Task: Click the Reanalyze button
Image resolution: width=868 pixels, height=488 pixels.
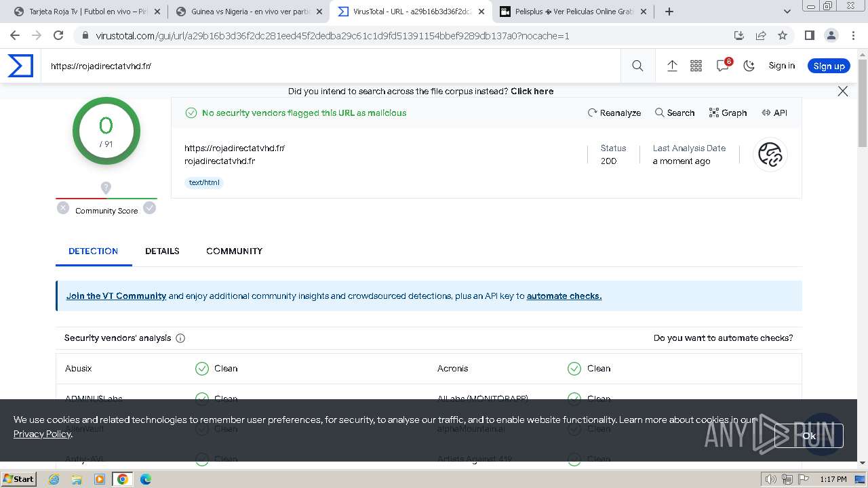Action: [614, 113]
